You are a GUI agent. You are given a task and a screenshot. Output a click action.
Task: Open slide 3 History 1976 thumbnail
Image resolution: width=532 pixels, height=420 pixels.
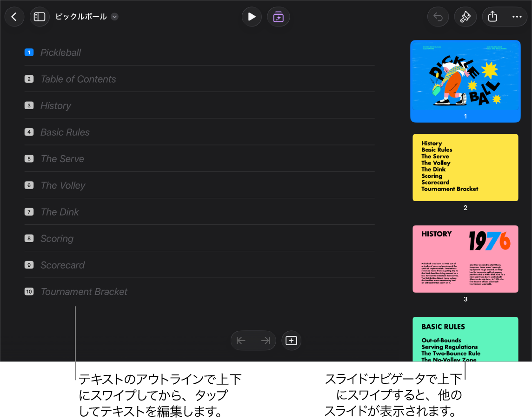465,259
